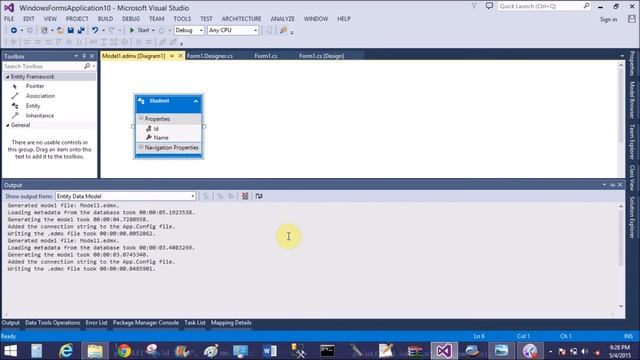Toggle auto-hide pin on Toolbox panel
The height and width of the screenshot is (360, 640).
[84, 56]
